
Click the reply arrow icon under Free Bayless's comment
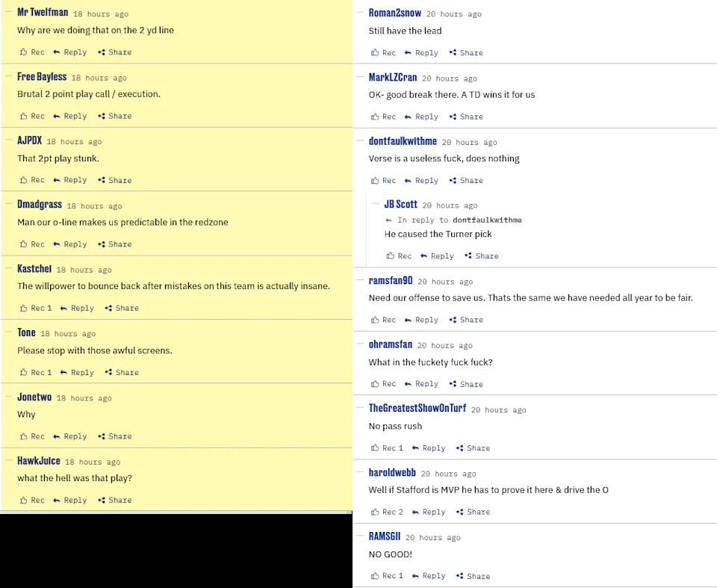[x=57, y=117]
